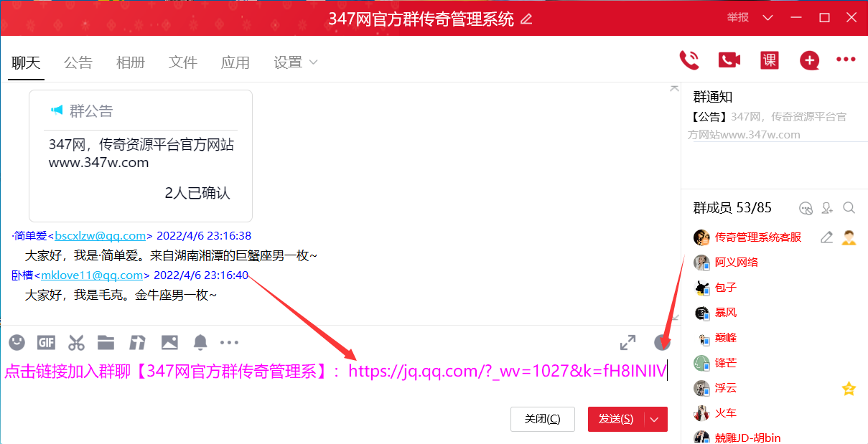Open the emoji picker

(x=17, y=342)
